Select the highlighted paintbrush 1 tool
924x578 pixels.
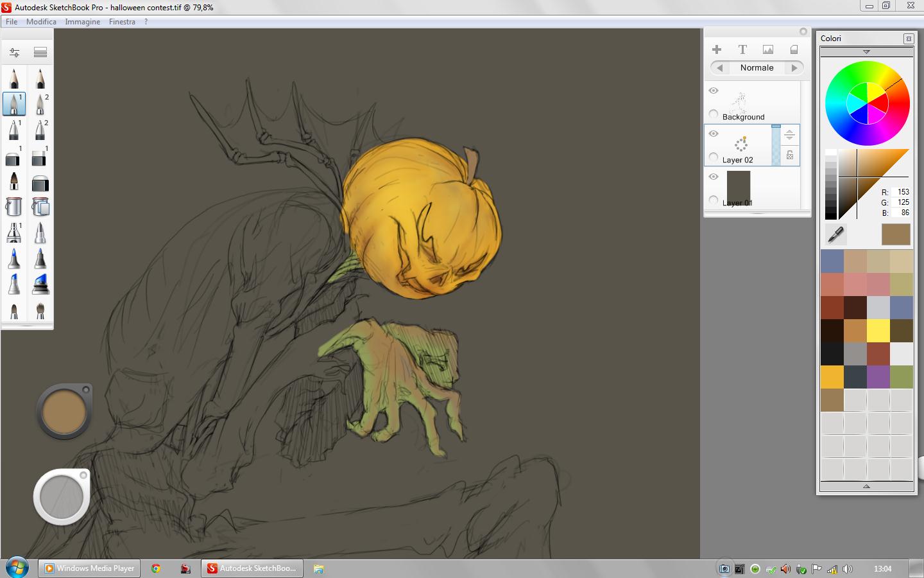coord(14,104)
